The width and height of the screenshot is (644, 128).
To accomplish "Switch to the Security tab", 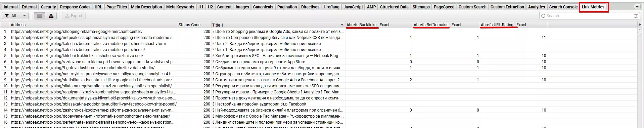I will coord(48,7).
